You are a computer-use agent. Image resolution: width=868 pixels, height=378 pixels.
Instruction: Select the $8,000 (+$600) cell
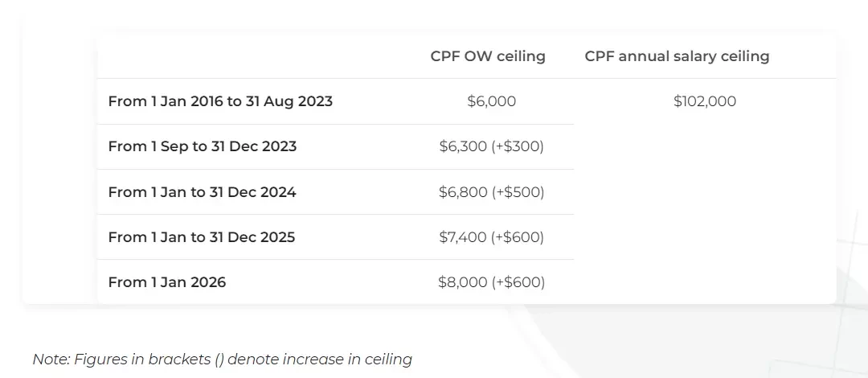click(492, 282)
